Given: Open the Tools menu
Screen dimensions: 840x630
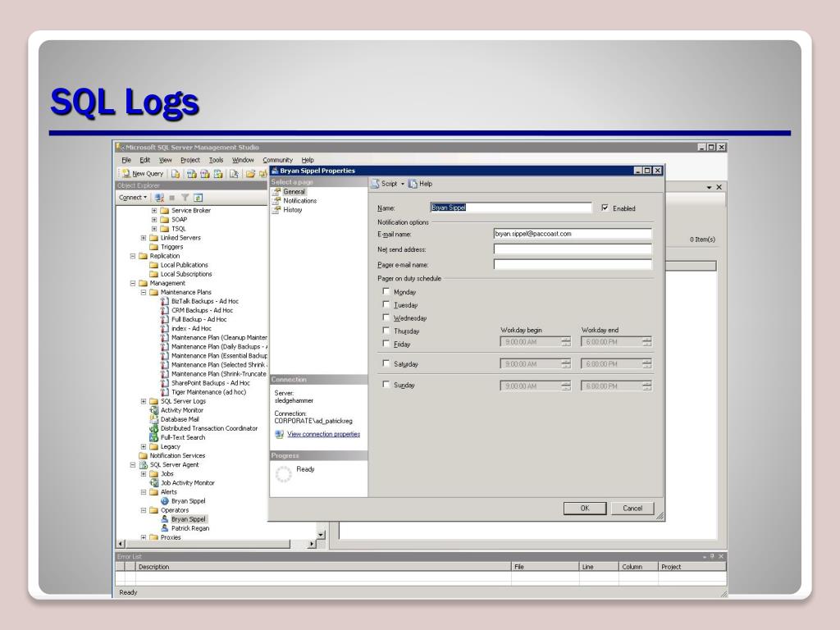Looking at the screenshot, I should click(216, 160).
